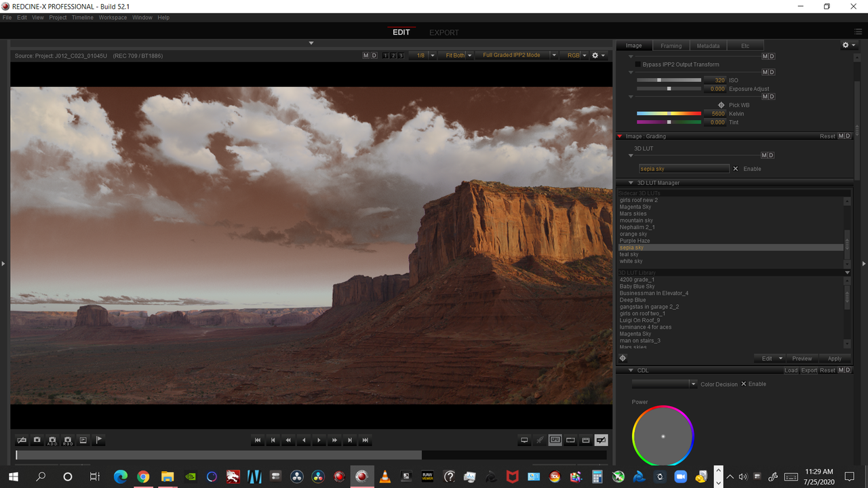Toggle the viewer D button
The image size is (868, 488).
pos(374,56)
